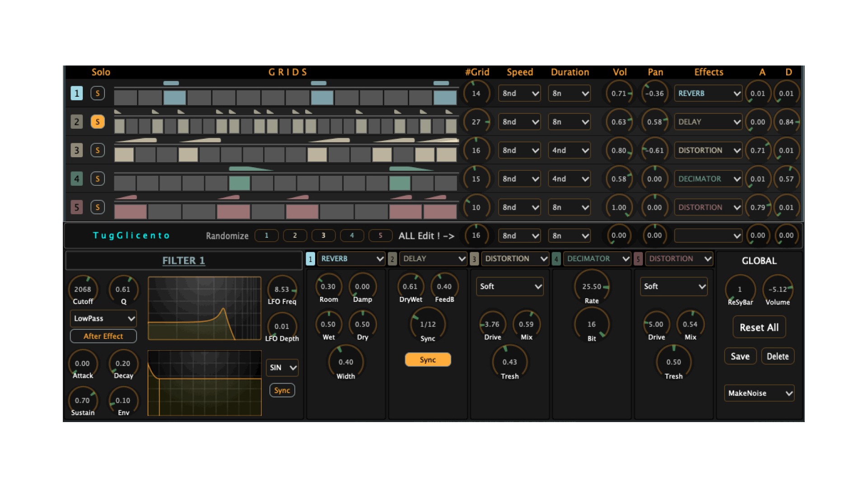The height and width of the screenshot is (488, 868).
Task: Toggle Solo on track 1
Action: (x=98, y=93)
